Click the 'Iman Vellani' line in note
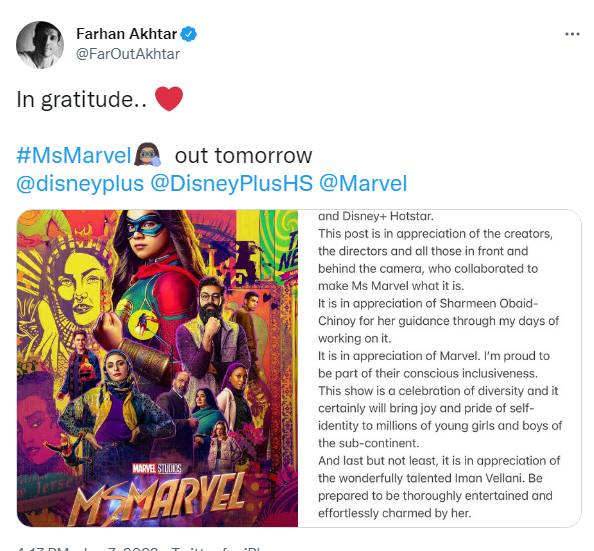The width and height of the screenshot is (594, 551). click(430, 478)
